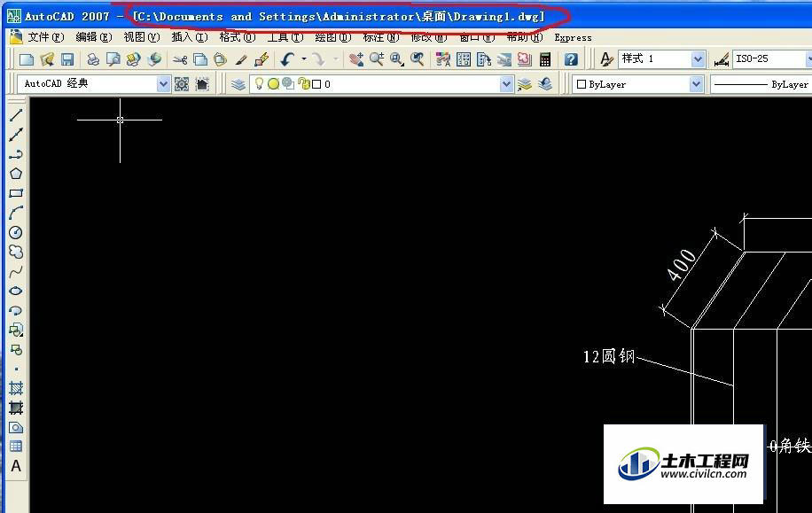The width and height of the screenshot is (812, 513).
Task: Save the drawing with floppy icon
Action: coord(67,59)
